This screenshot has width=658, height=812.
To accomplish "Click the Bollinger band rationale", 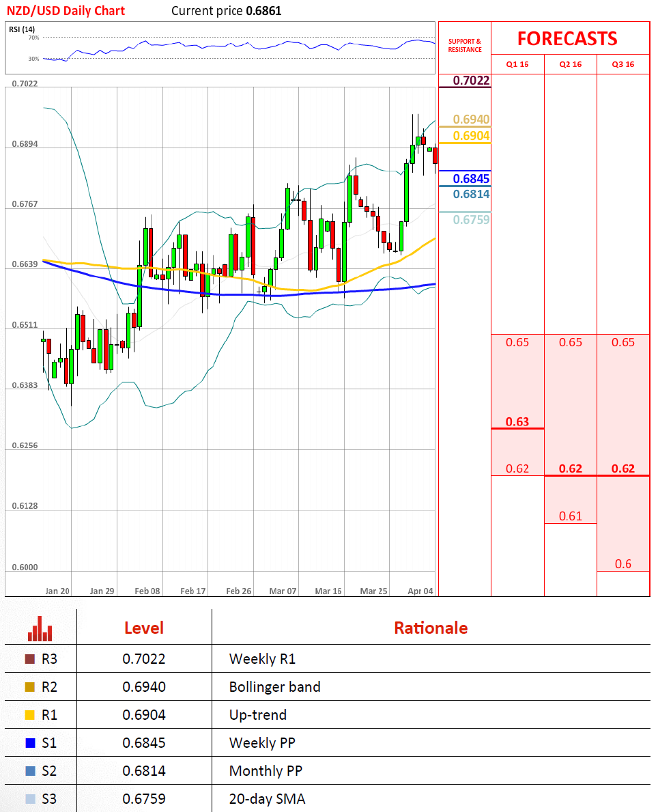I will 275,686.
